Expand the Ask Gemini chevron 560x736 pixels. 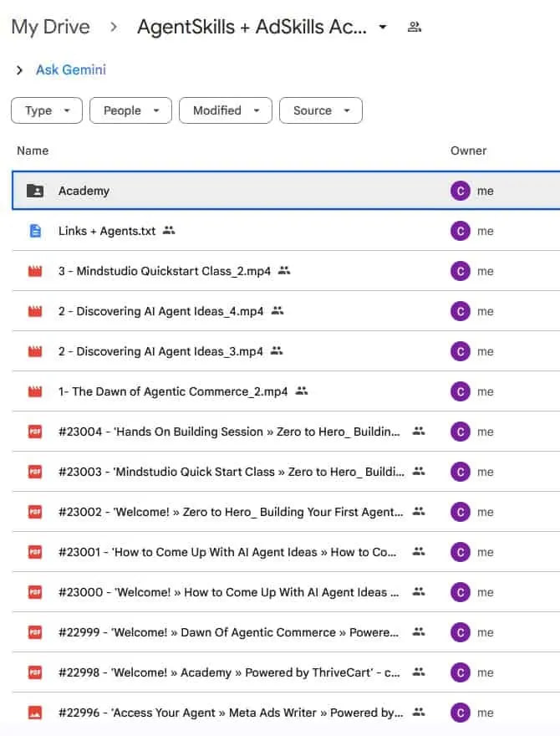point(19,70)
